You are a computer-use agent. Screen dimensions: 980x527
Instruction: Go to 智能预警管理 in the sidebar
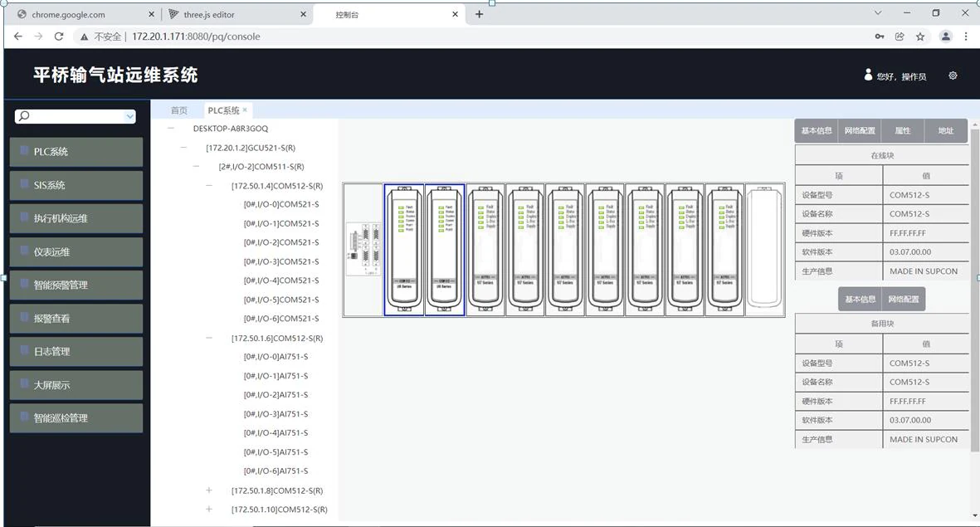76,285
